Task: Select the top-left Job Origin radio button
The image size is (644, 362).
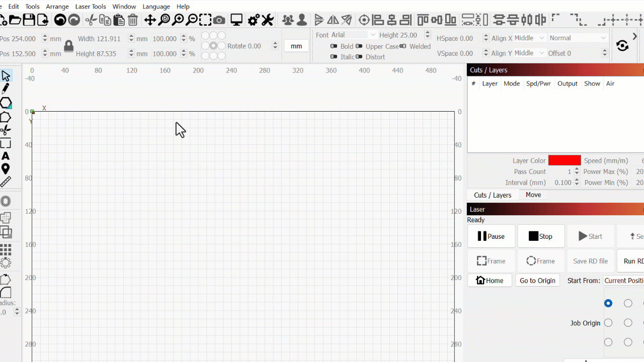Action: tap(608, 303)
